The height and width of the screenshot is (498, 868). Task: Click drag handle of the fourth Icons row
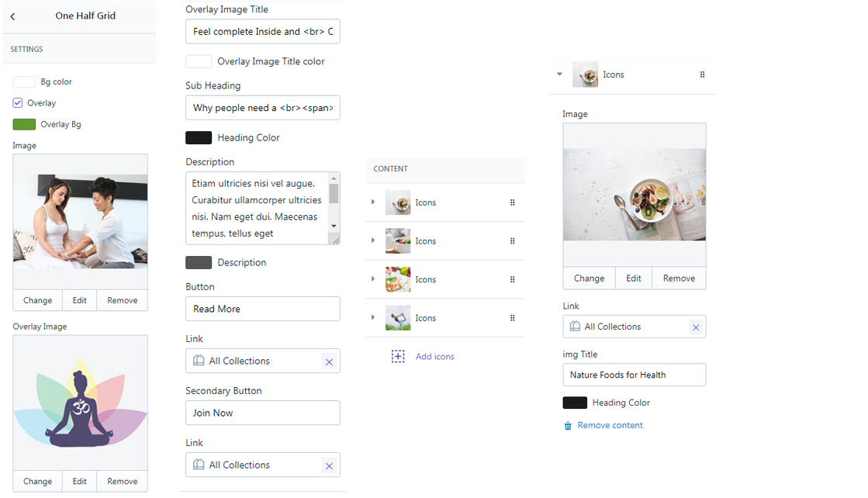[x=513, y=318]
